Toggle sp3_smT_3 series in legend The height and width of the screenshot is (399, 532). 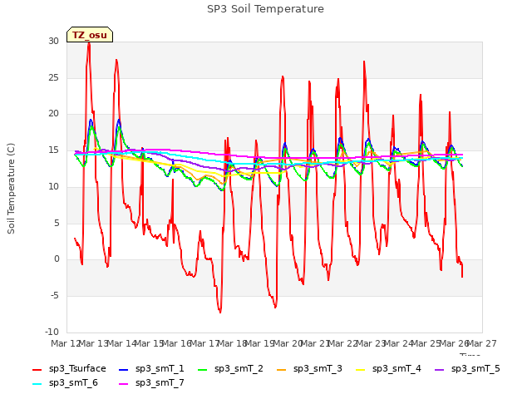[310, 369]
